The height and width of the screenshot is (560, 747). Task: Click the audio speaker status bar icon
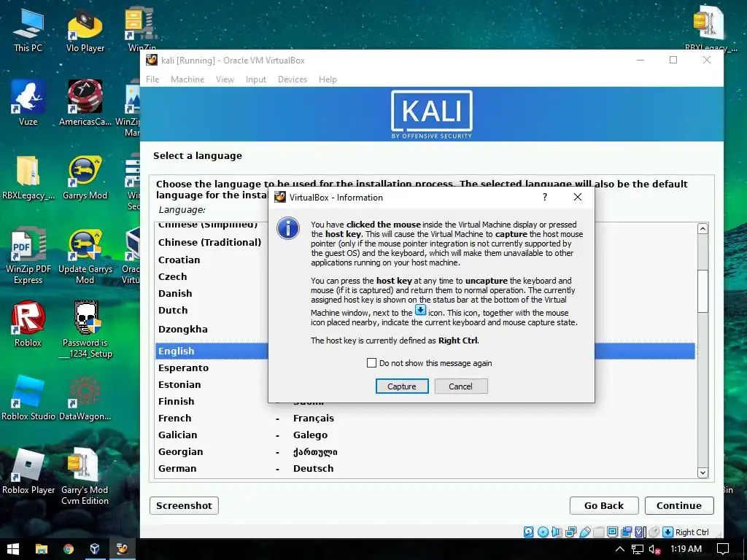pos(557,532)
